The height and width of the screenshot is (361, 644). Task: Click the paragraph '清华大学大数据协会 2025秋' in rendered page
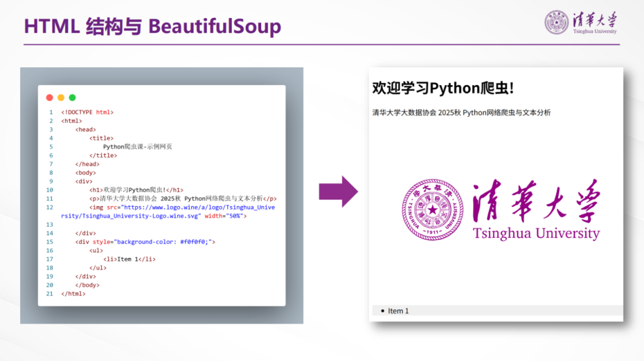[461, 113]
